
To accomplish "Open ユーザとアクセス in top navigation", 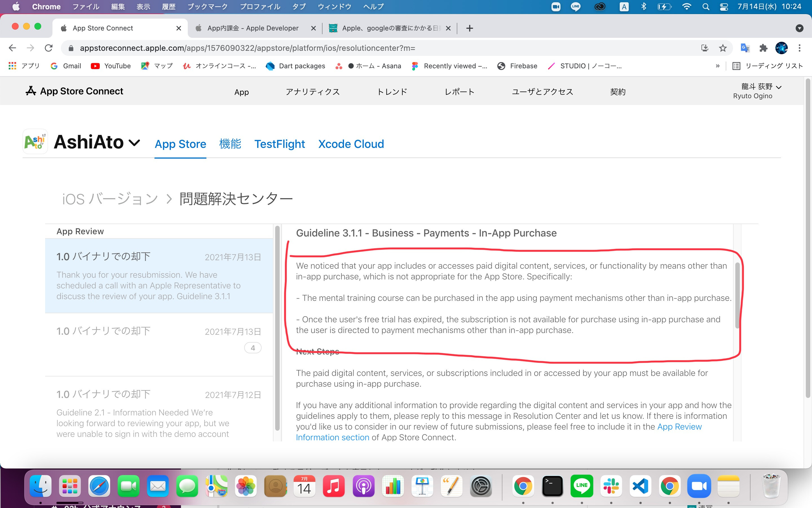I will pos(542,92).
